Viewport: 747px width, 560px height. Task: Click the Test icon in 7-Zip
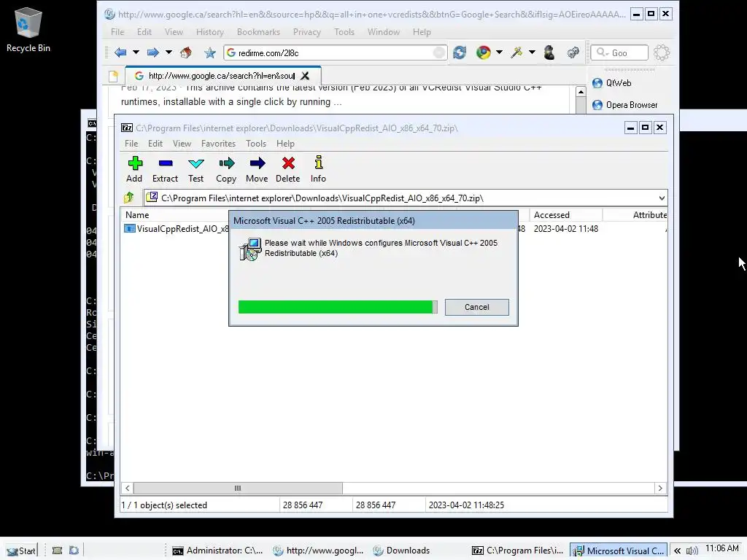pos(196,169)
